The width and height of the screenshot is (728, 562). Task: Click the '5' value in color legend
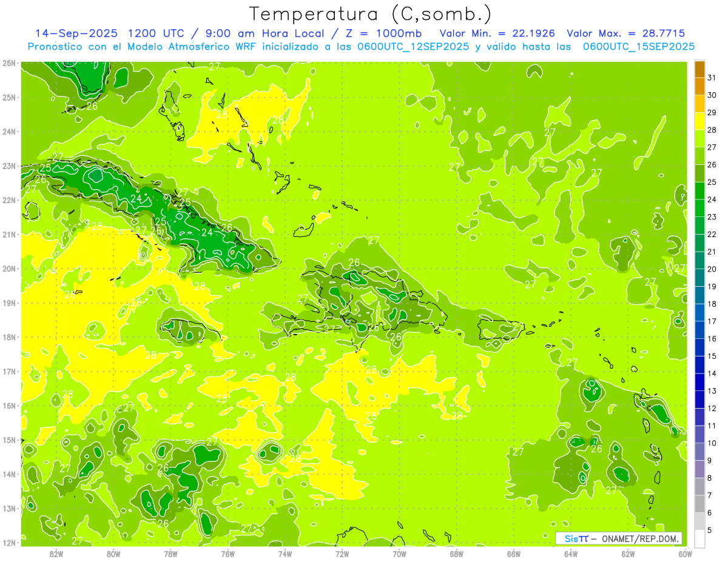pyautogui.click(x=710, y=530)
